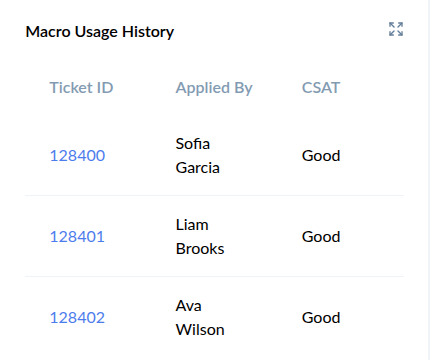Select the Sofia Garcia cell
This screenshot has width=430, height=360.
pyautogui.click(x=198, y=156)
